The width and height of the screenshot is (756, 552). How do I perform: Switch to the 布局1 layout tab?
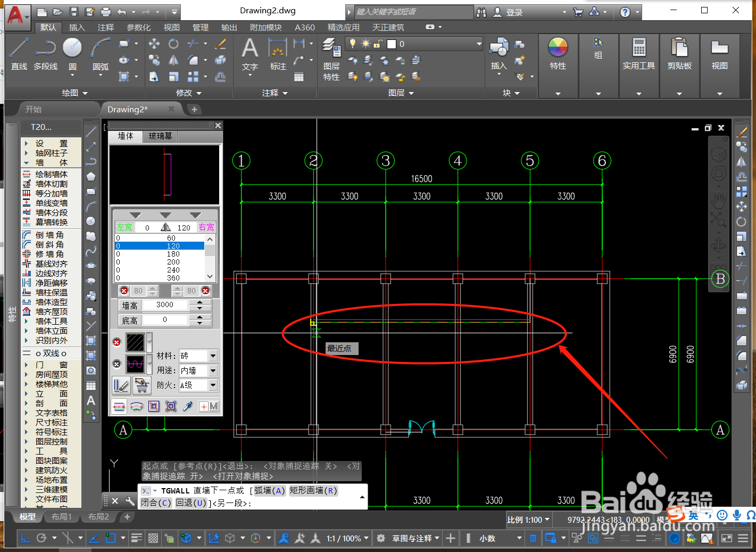(61, 516)
